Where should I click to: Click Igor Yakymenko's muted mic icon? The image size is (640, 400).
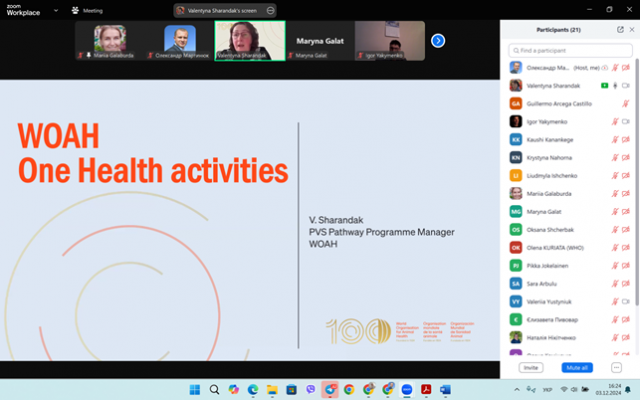pyautogui.click(x=615, y=122)
